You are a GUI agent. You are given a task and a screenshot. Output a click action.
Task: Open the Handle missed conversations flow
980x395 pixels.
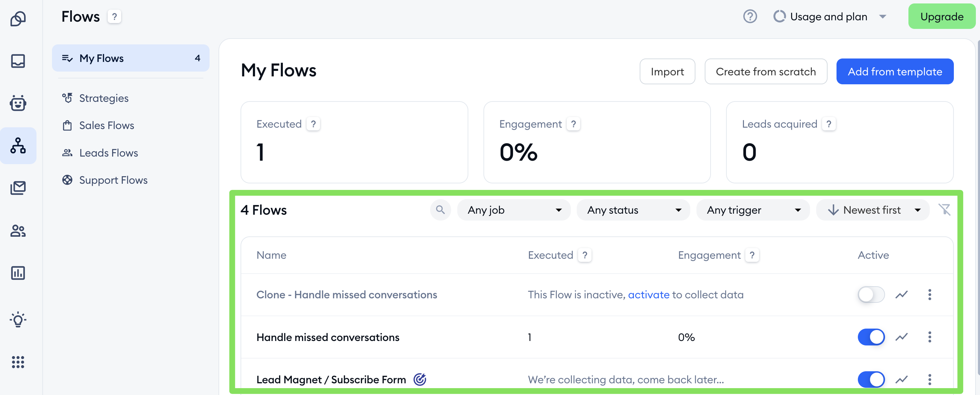point(328,337)
